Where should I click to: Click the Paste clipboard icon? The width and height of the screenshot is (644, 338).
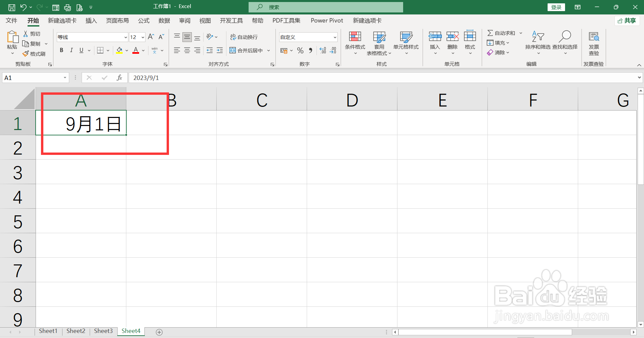pos(12,37)
